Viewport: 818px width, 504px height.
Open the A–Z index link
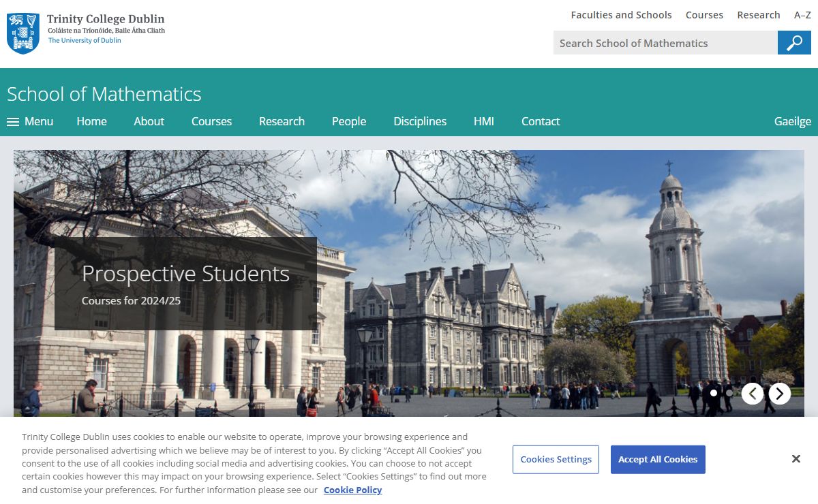802,15
